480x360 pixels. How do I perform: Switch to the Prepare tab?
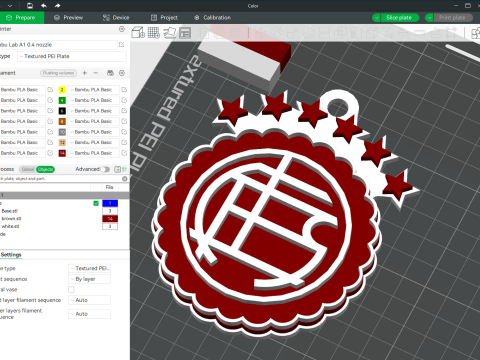pyautogui.click(x=22, y=18)
